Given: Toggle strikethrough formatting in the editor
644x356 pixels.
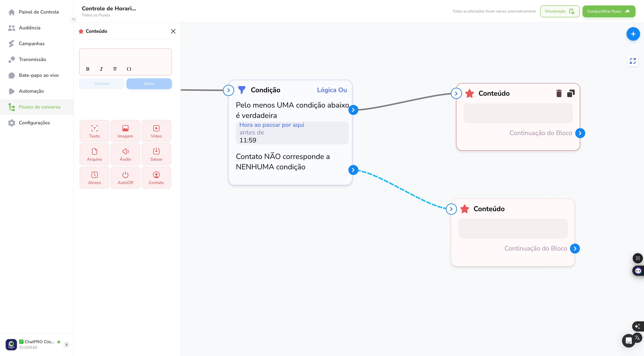Looking at the screenshot, I should coord(115,69).
